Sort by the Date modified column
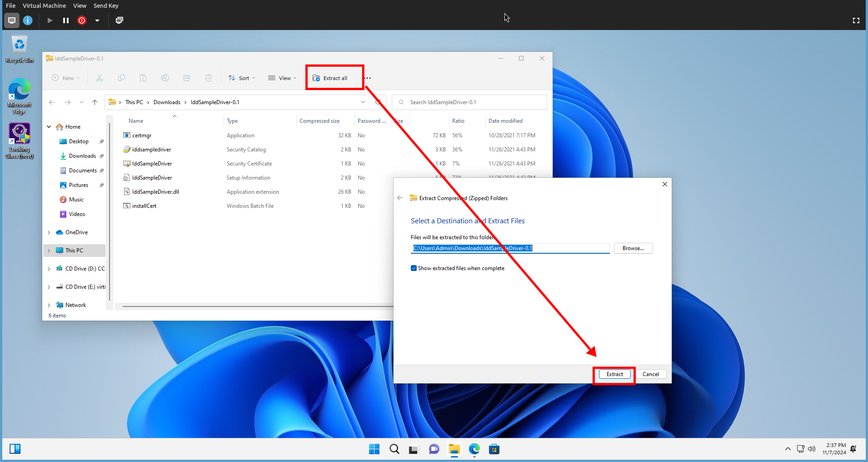Viewport: 868px width, 462px height. pos(505,121)
